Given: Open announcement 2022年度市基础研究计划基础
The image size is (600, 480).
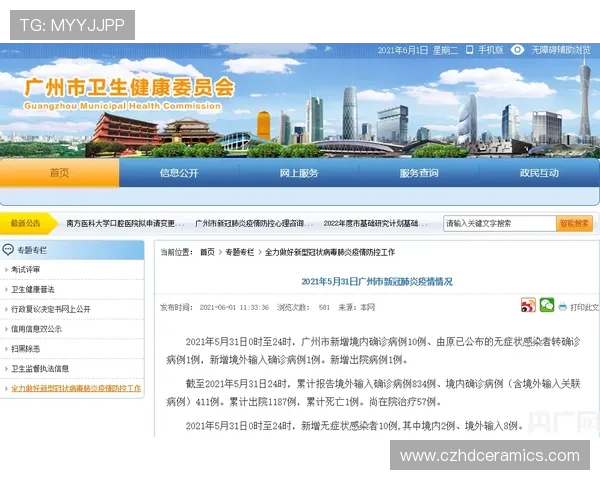Looking at the screenshot, I should (375, 224).
